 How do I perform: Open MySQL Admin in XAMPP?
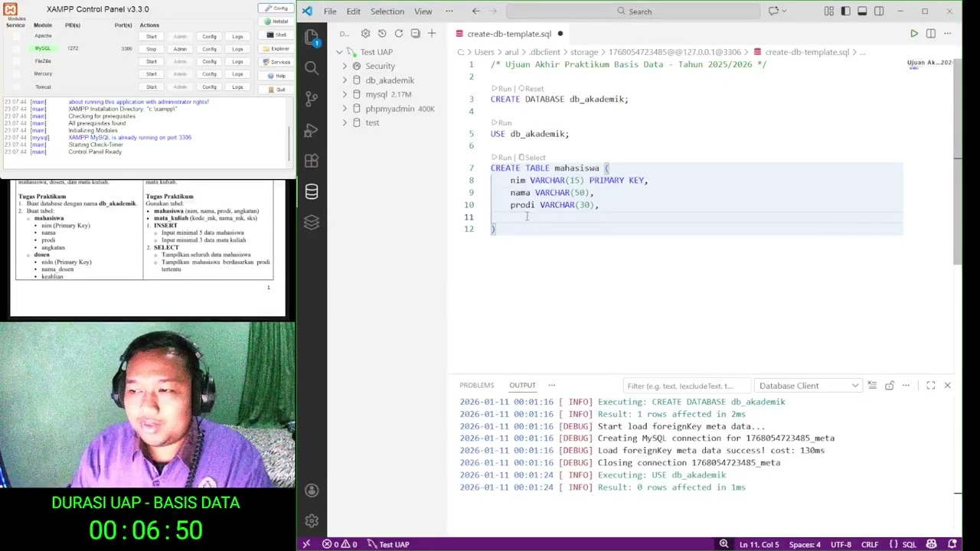tap(180, 49)
